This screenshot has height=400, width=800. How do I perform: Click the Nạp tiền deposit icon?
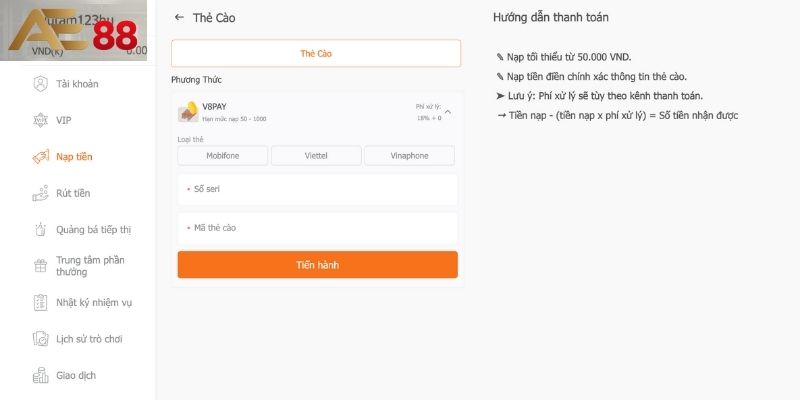pos(40,157)
